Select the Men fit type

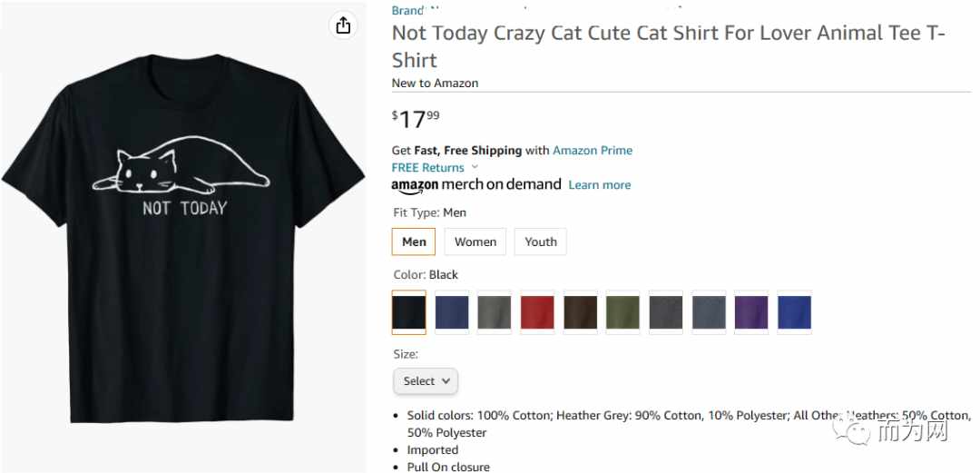[x=414, y=241]
